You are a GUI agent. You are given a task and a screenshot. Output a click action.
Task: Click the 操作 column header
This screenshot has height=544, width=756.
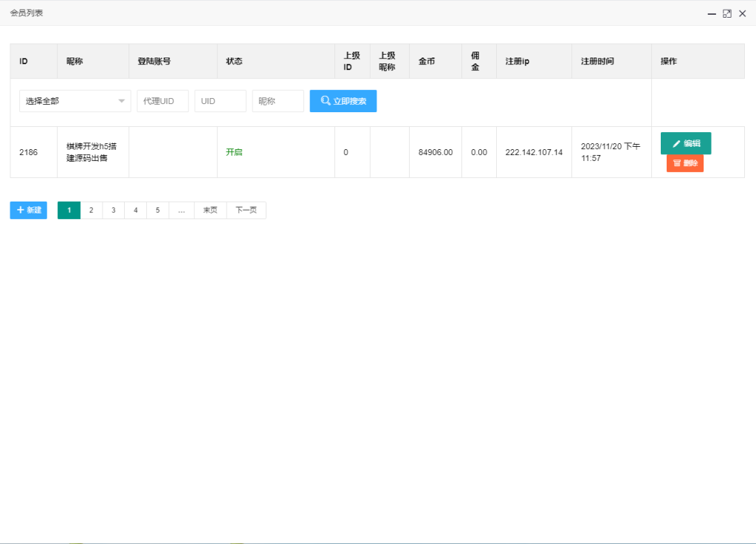669,61
